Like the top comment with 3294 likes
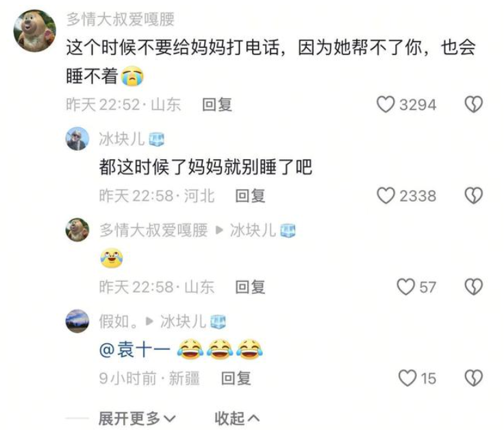 [x=386, y=105]
